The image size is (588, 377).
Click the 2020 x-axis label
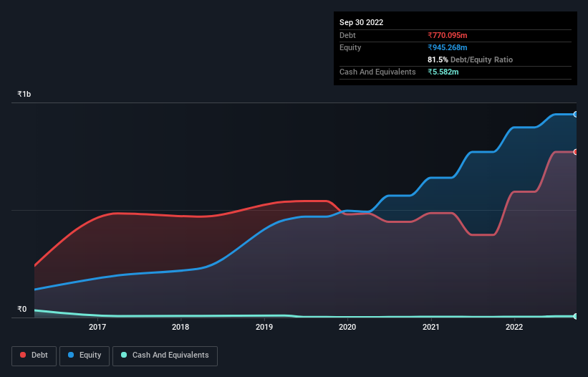pyautogui.click(x=347, y=327)
